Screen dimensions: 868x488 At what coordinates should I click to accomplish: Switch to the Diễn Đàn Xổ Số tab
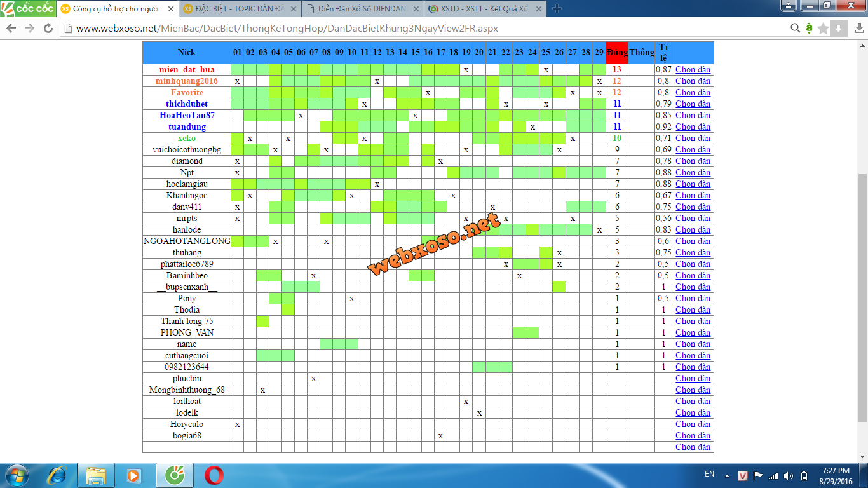[x=362, y=9]
